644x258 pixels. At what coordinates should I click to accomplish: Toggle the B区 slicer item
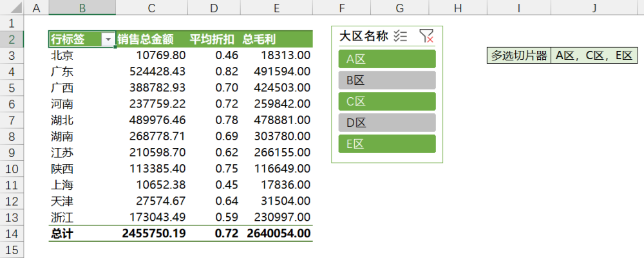coord(387,80)
